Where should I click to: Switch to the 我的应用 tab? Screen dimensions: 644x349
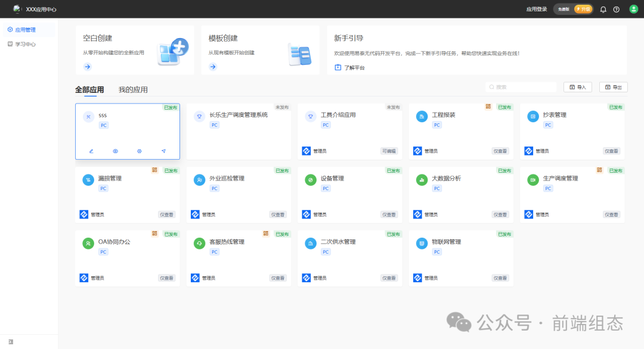(133, 90)
